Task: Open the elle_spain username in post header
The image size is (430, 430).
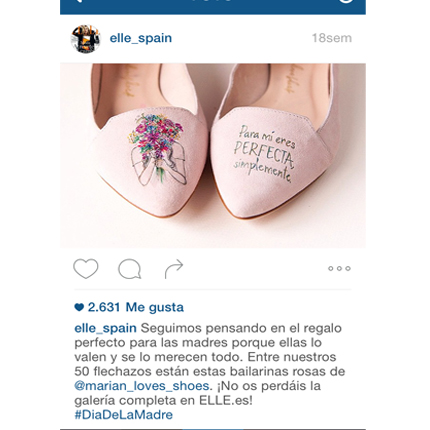Action: point(141,38)
